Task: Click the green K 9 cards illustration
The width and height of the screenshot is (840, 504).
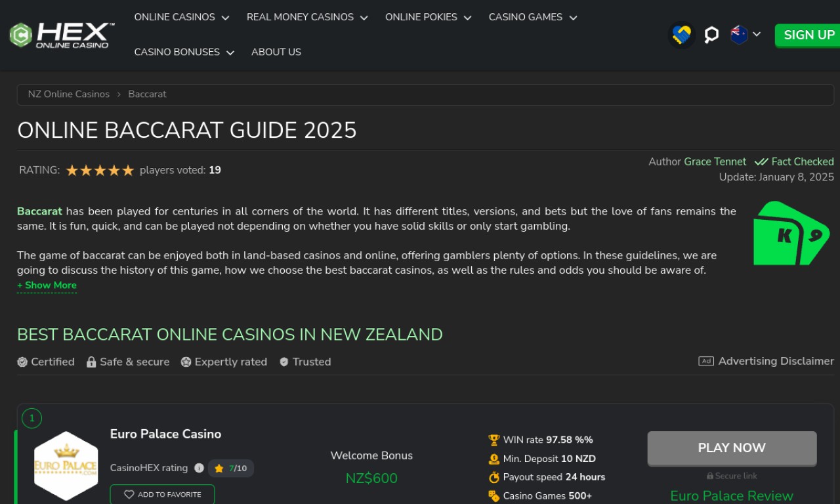Action: (792, 233)
